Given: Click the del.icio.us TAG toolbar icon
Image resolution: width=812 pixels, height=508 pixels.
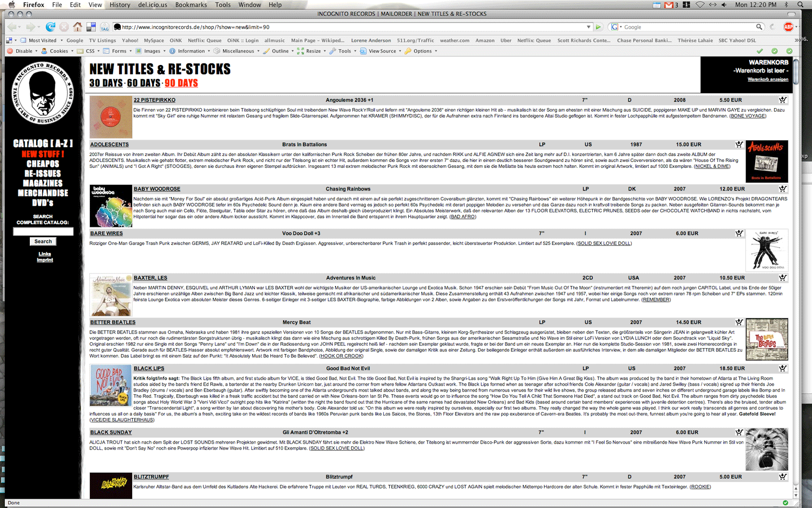Looking at the screenshot, I should (104, 27).
